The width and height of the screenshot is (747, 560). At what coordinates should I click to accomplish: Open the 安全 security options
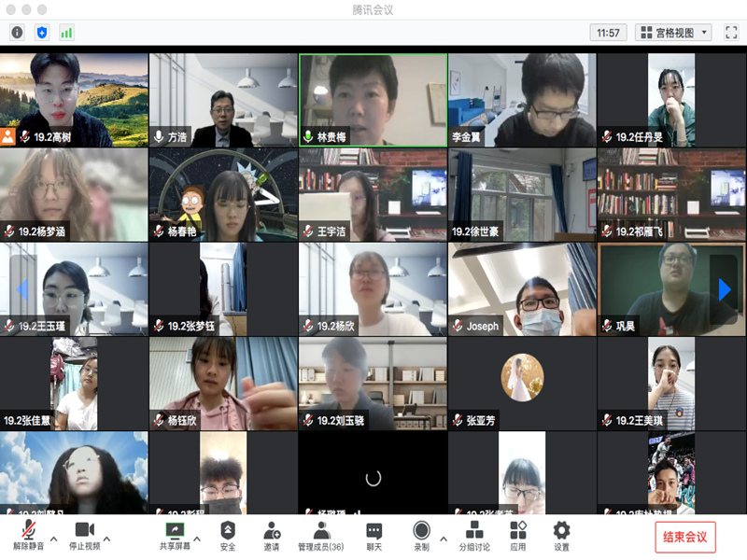[x=228, y=536]
